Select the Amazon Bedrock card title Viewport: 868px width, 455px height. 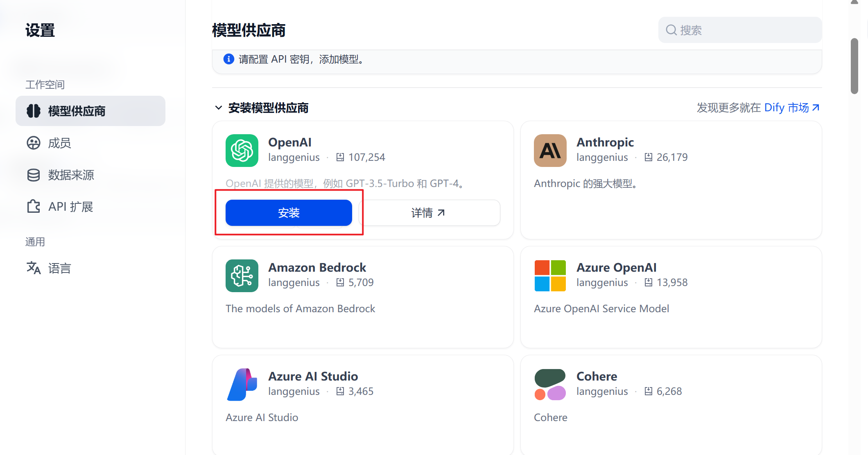click(x=317, y=267)
